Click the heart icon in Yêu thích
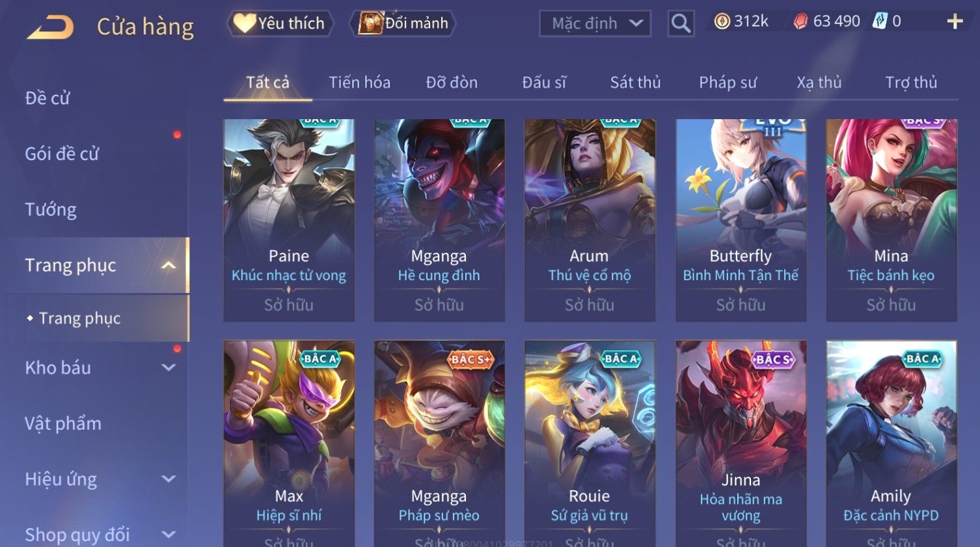980x547 pixels. click(x=244, y=23)
